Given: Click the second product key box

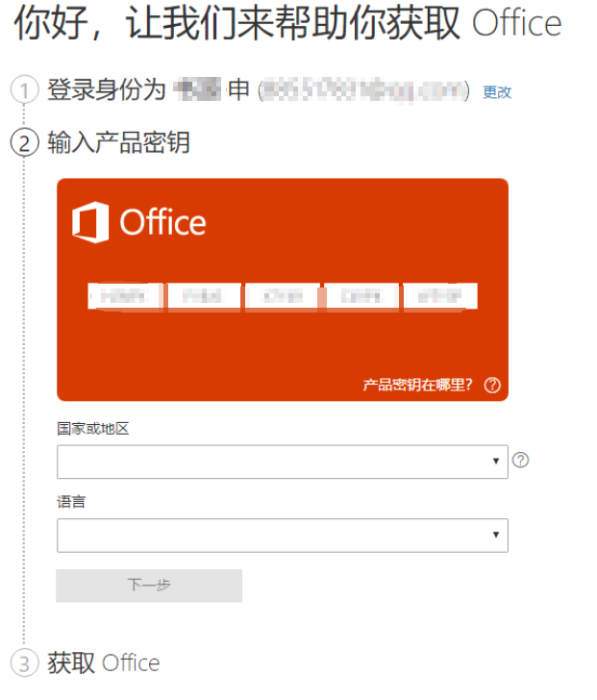Looking at the screenshot, I should [x=204, y=296].
